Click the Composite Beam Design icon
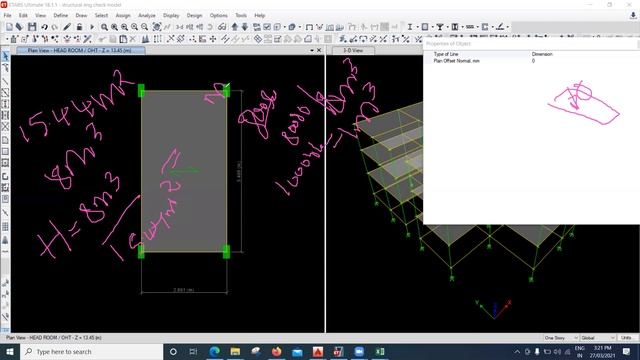 440,27
